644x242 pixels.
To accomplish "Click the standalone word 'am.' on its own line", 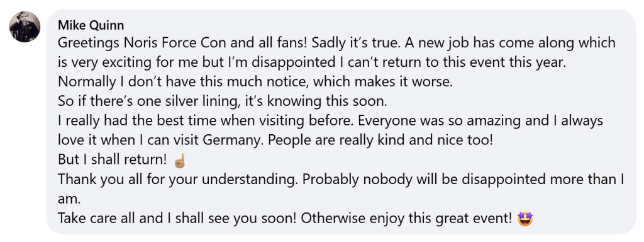I will 69,199.
